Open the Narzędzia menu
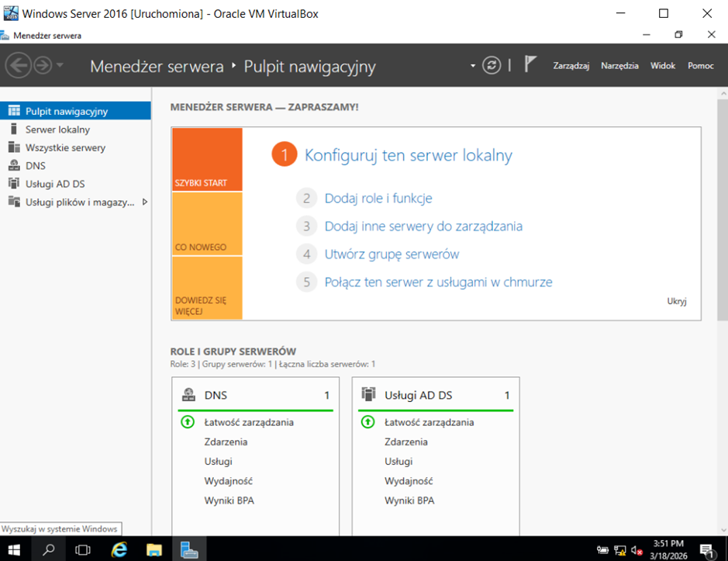 619,66
